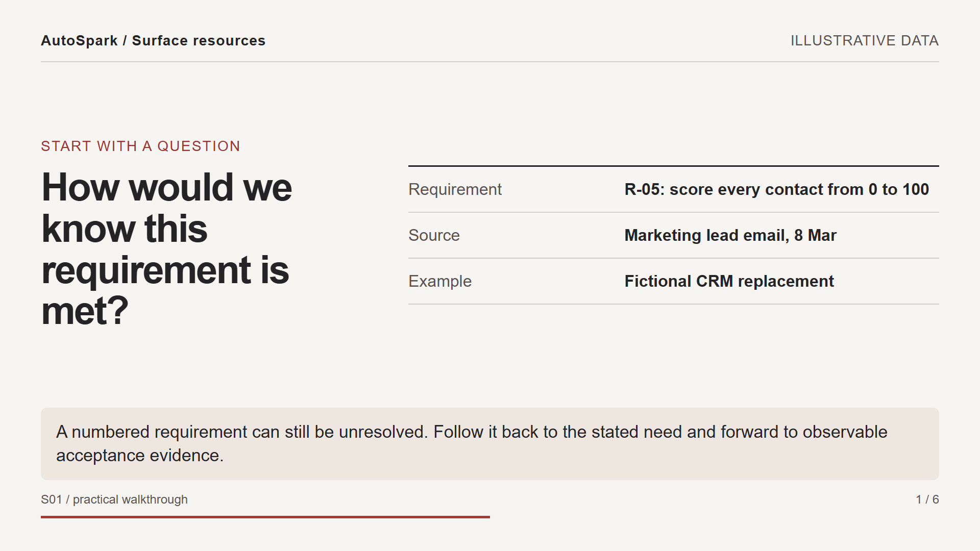Click the 'Example' row label

(x=440, y=281)
